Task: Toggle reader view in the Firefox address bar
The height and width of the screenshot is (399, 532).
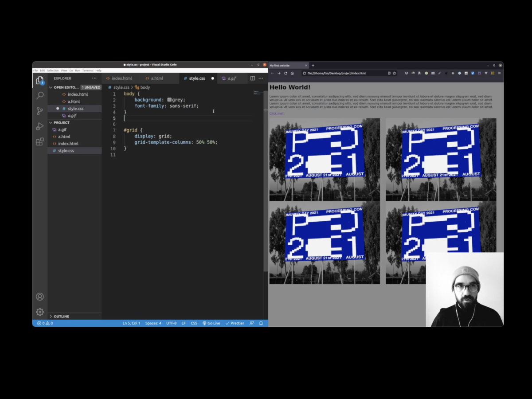Action: click(x=389, y=73)
